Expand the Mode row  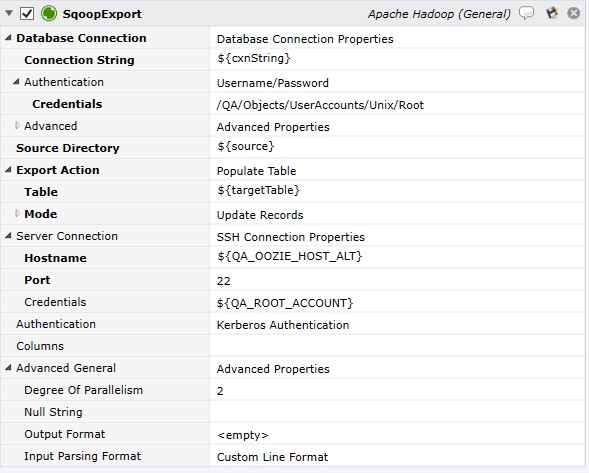pos(17,213)
